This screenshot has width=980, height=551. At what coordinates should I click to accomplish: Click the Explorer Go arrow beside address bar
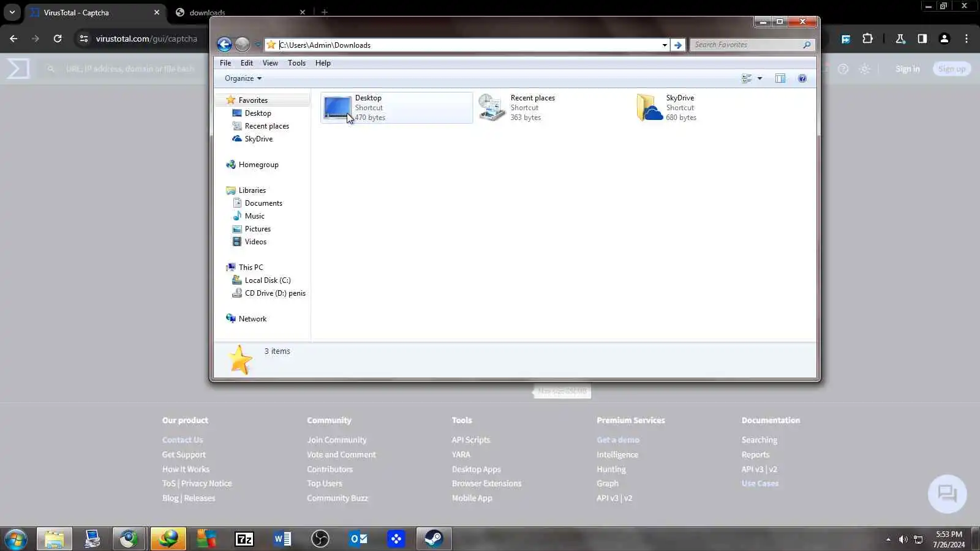pyautogui.click(x=677, y=45)
